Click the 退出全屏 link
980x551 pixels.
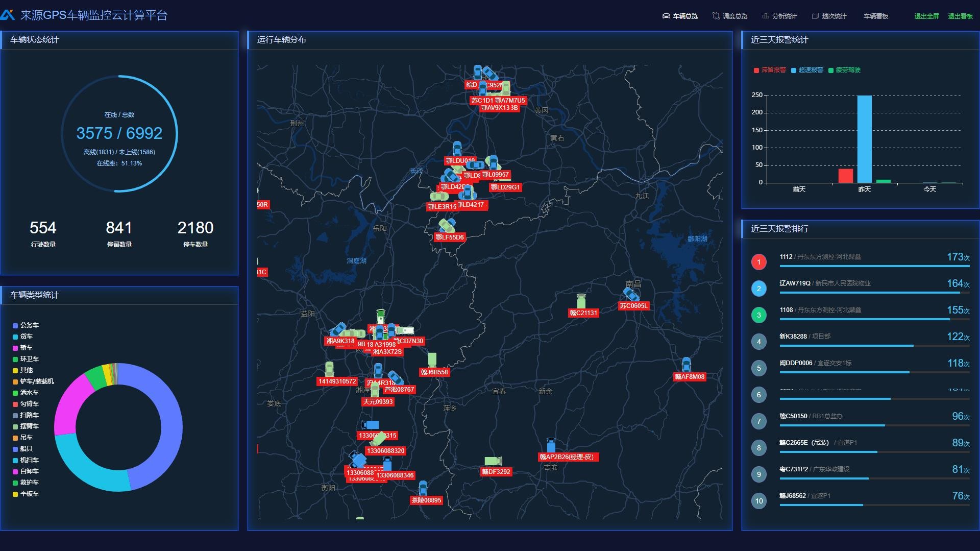(926, 16)
